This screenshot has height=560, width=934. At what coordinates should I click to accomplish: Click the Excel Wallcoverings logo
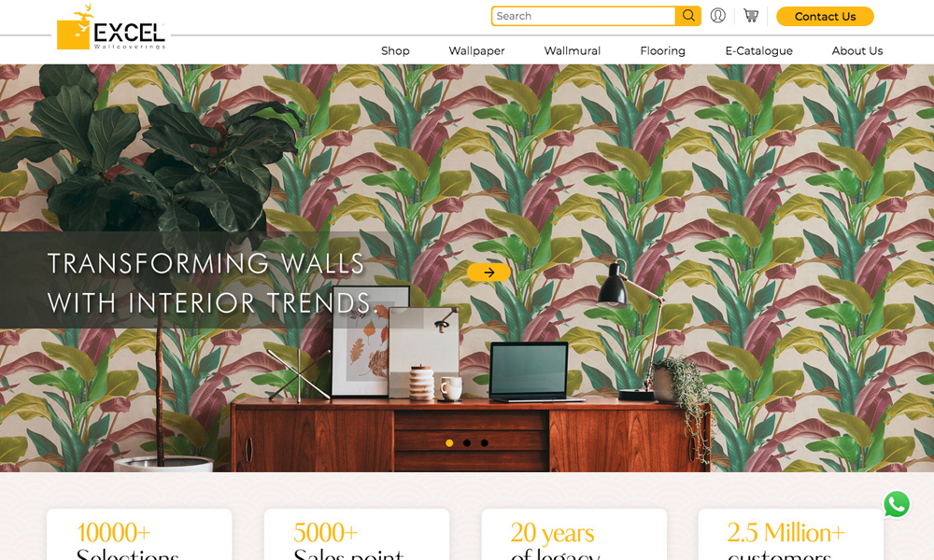pyautogui.click(x=111, y=28)
